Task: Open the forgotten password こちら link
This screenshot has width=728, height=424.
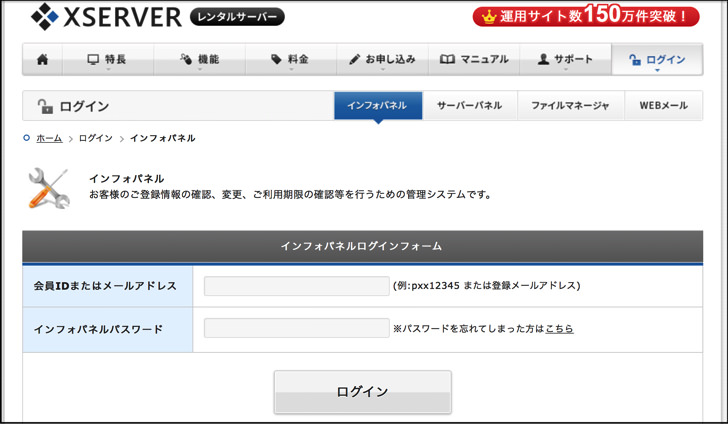Action: (559, 329)
